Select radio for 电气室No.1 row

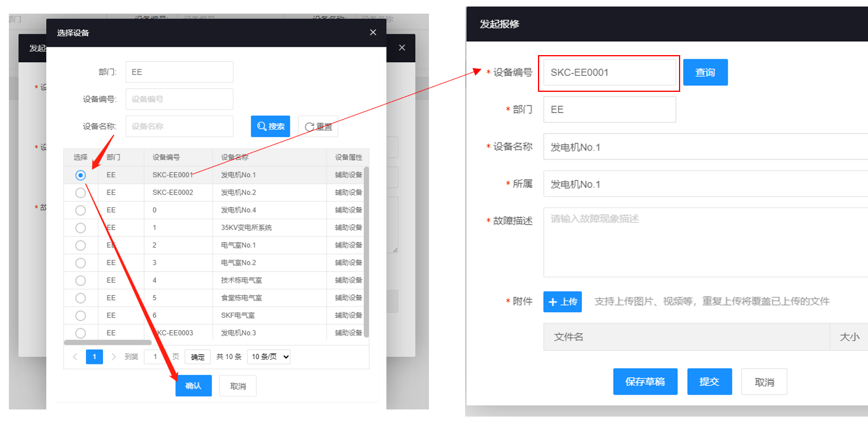[x=81, y=245]
